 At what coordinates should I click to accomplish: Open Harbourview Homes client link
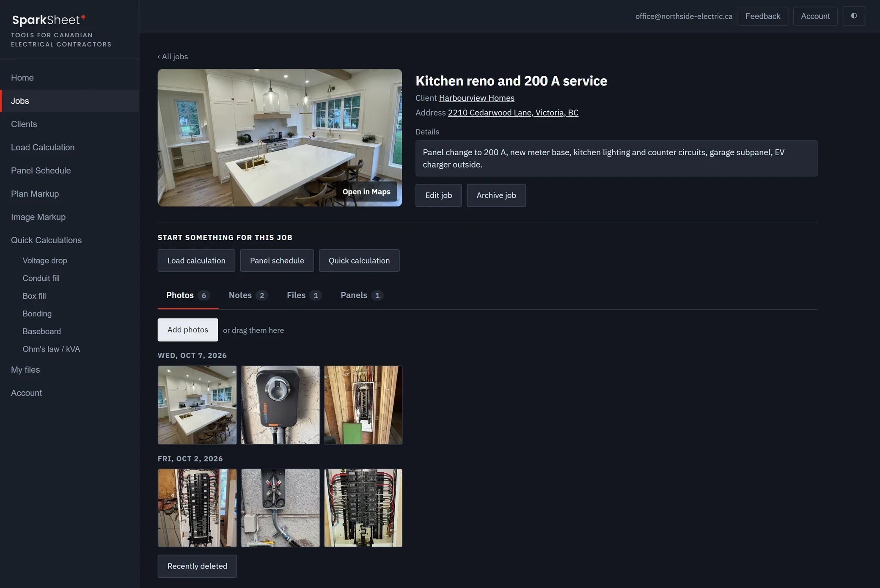click(x=476, y=98)
